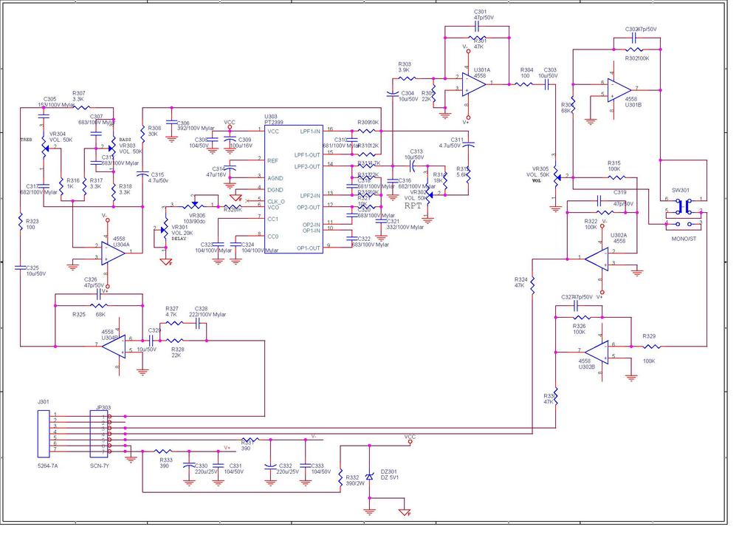Select the DGND pin label
Viewport: 756px width, 535px height.
[x=275, y=190]
